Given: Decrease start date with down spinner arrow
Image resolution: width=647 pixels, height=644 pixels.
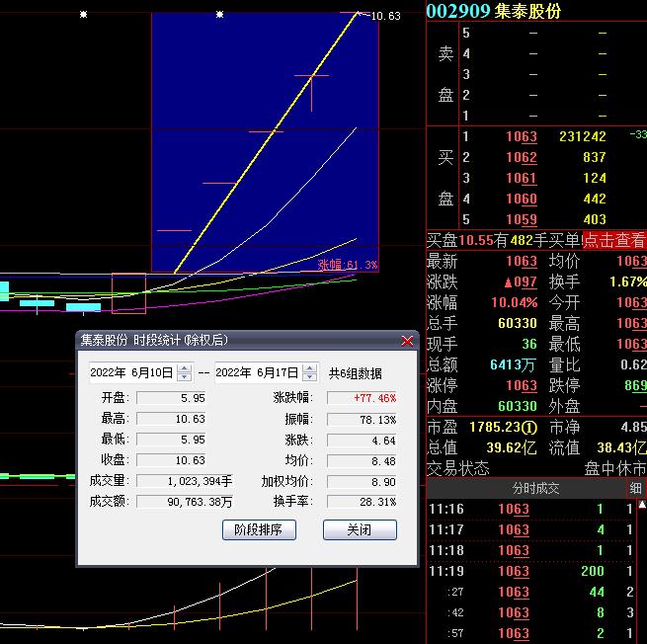Looking at the screenshot, I should (x=184, y=377).
